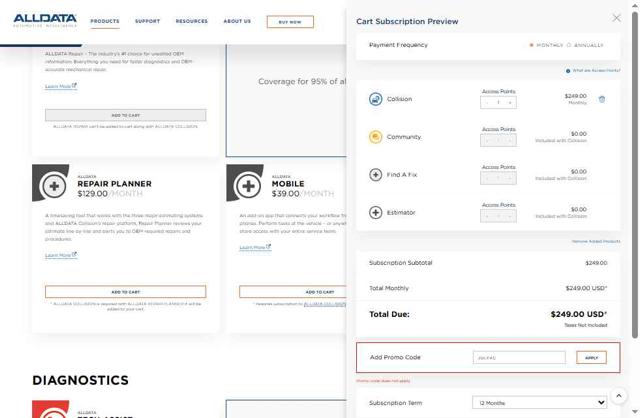
Task: Click the Collision $249.00 price
Action: pyautogui.click(x=576, y=96)
